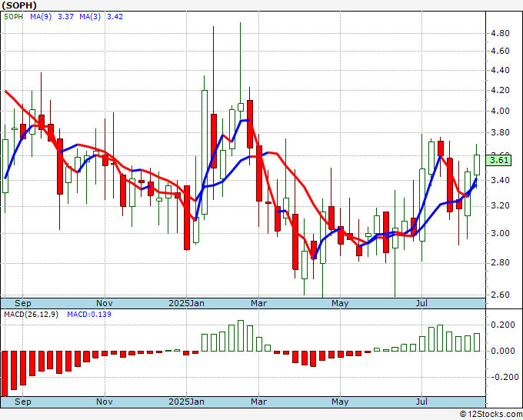The image size is (523, 420).
Task: Click 2025Jan on the price chart date axis
Action: [x=186, y=303]
